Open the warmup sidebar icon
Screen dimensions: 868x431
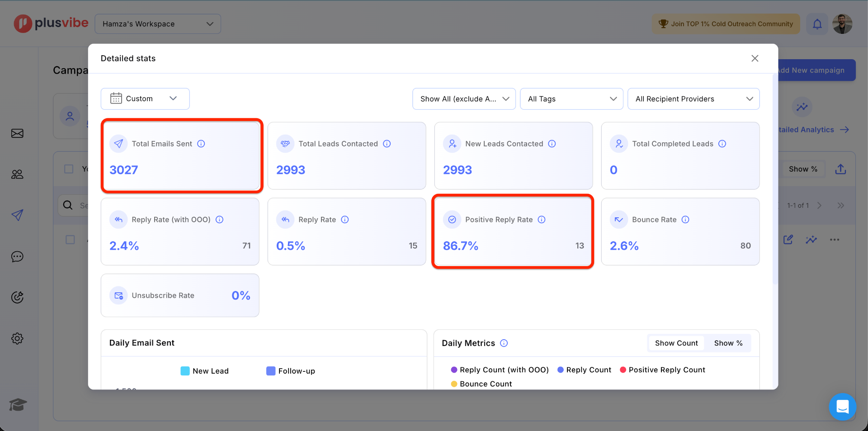[x=17, y=297]
